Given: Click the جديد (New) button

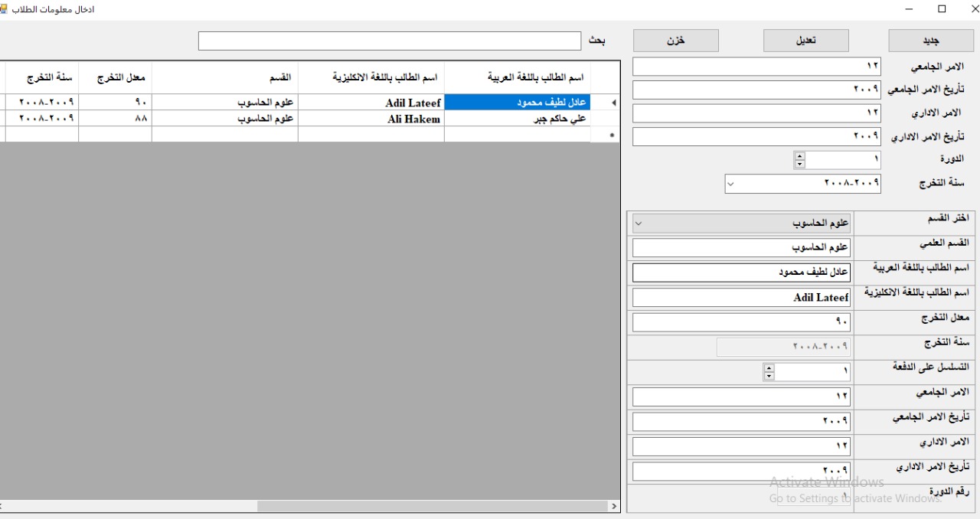Looking at the screenshot, I should (931, 41).
